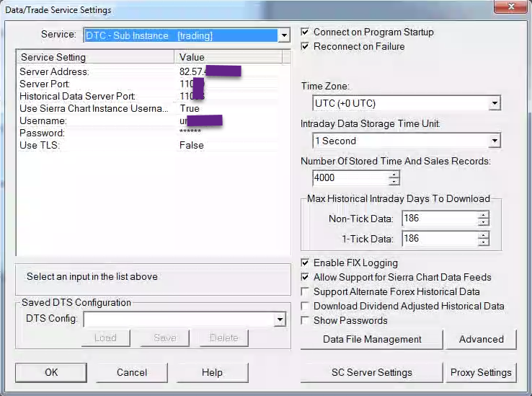
Task: Open Data File Management
Action: point(372,339)
